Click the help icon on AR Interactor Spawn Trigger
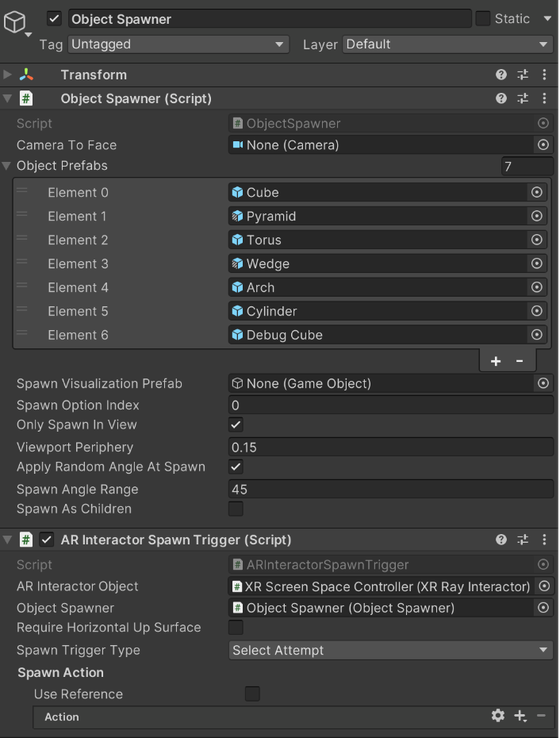 pyautogui.click(x=501, y=540)
